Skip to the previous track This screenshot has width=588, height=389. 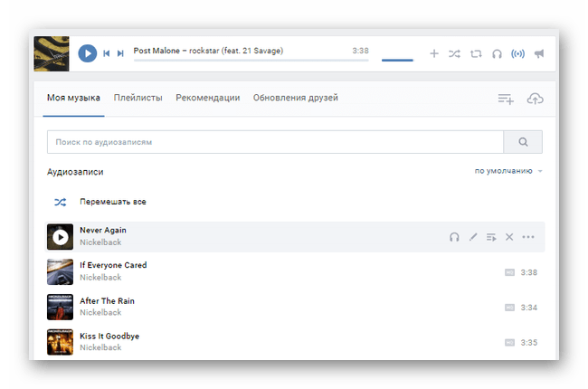tap(107, 53)
